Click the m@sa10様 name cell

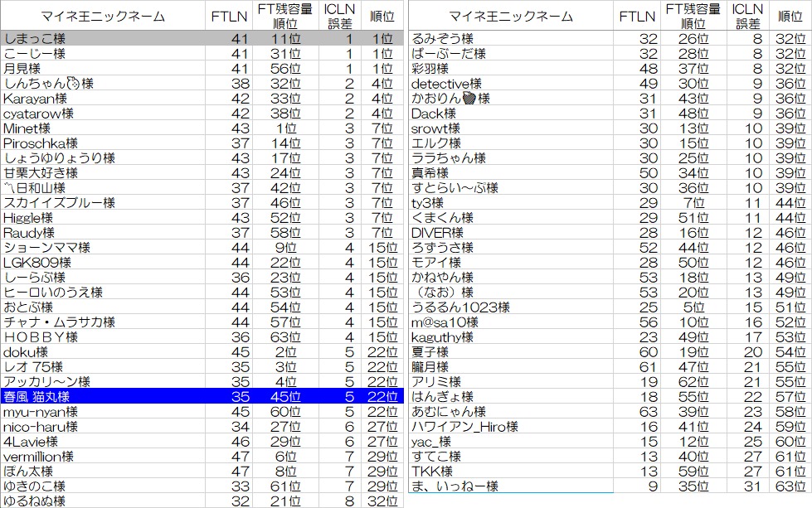pyautogui.click(x=512, y=322)
